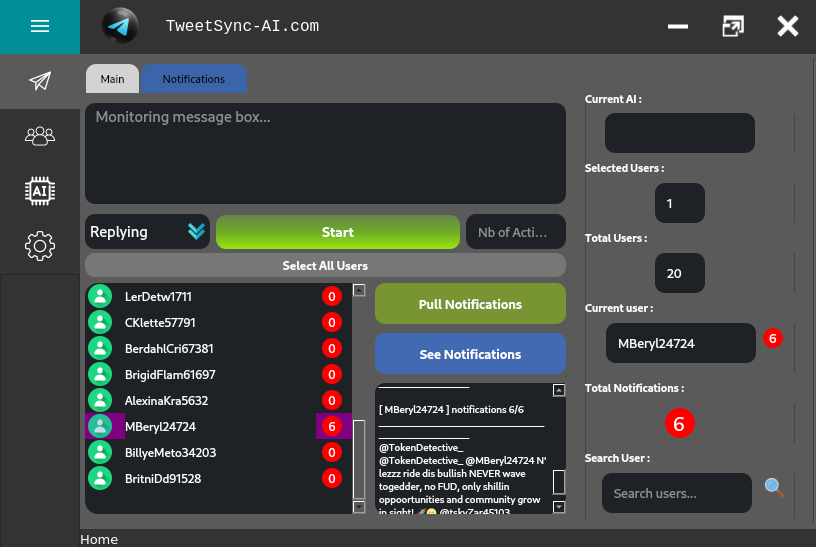
Task: Restore the TweetSync-AI window size
Action: (733, 26)
